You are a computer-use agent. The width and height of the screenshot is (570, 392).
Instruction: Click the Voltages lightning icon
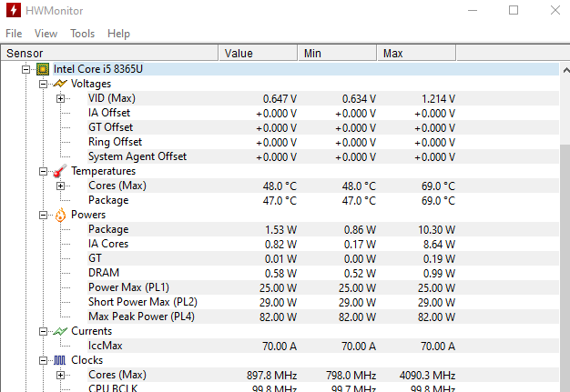pos(60,84)
